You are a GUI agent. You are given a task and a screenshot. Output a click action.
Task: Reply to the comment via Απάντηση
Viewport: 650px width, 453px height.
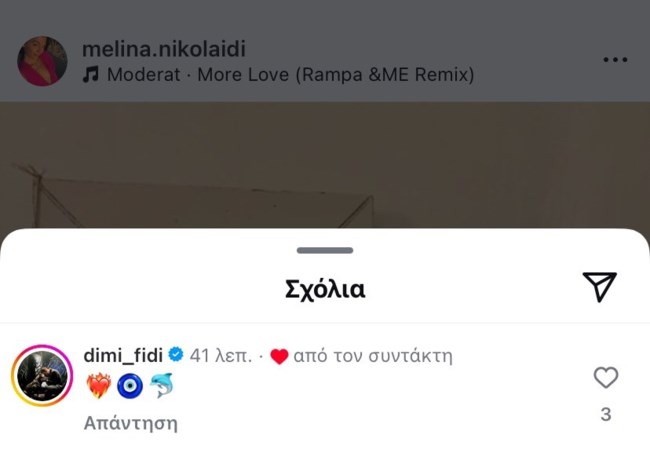pos(130,423)
